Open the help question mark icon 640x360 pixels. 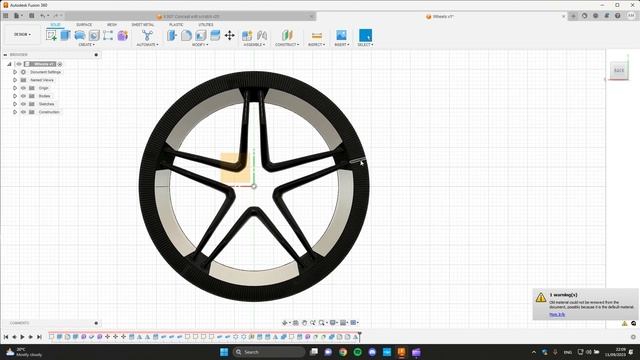[618, 16]
